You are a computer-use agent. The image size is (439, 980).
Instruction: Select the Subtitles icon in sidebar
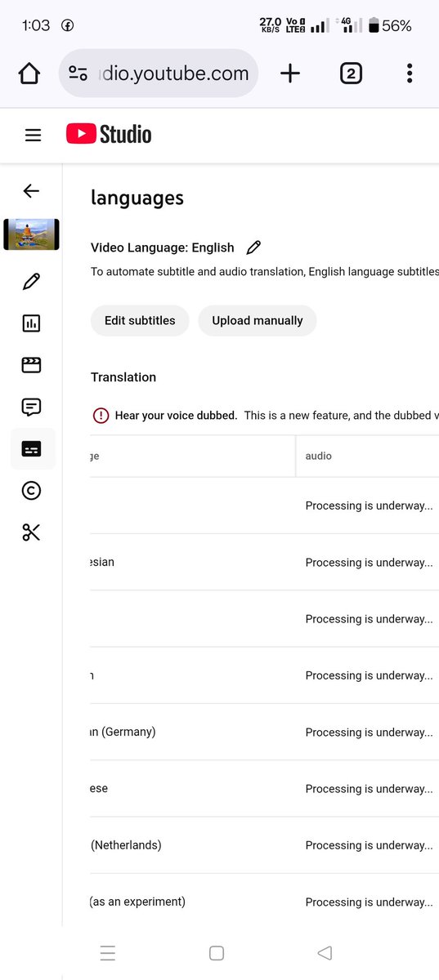click(32, 448)
